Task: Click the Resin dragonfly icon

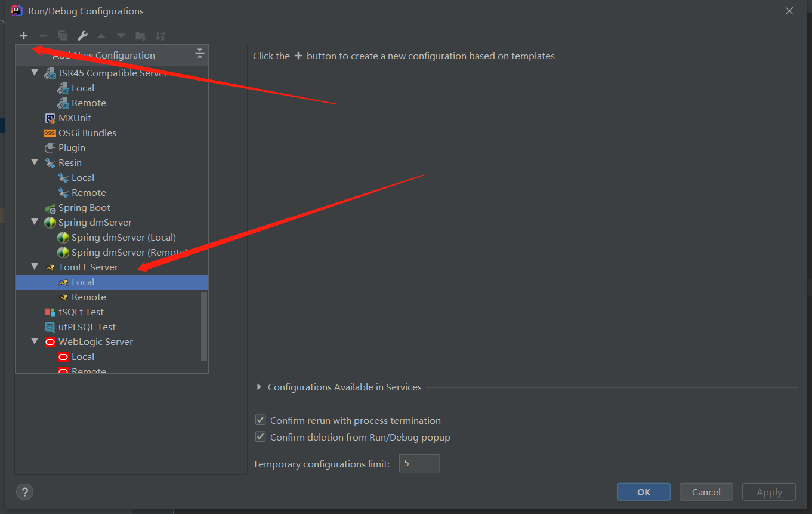Action: pyautogui.click(x=50, y=163)
